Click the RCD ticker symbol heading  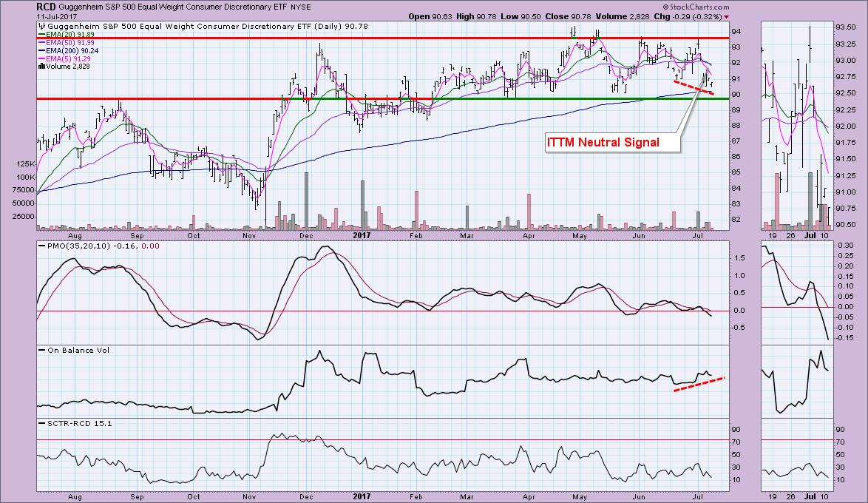click(45, 7)
